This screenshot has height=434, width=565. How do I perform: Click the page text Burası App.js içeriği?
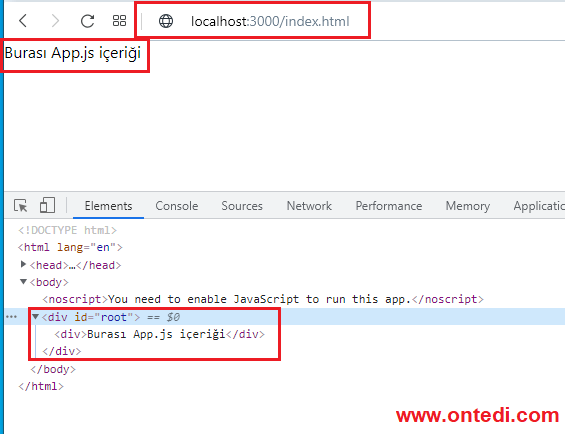click(73, 53)
